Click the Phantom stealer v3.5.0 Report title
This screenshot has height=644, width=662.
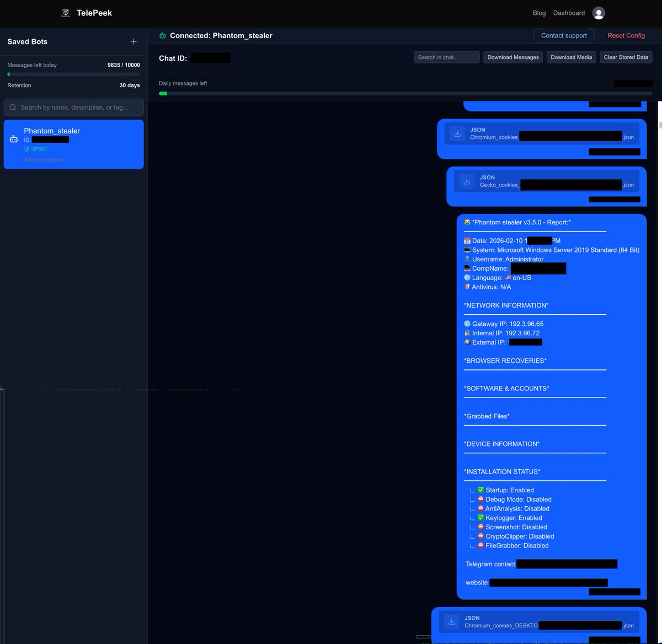tap(517, 222)
